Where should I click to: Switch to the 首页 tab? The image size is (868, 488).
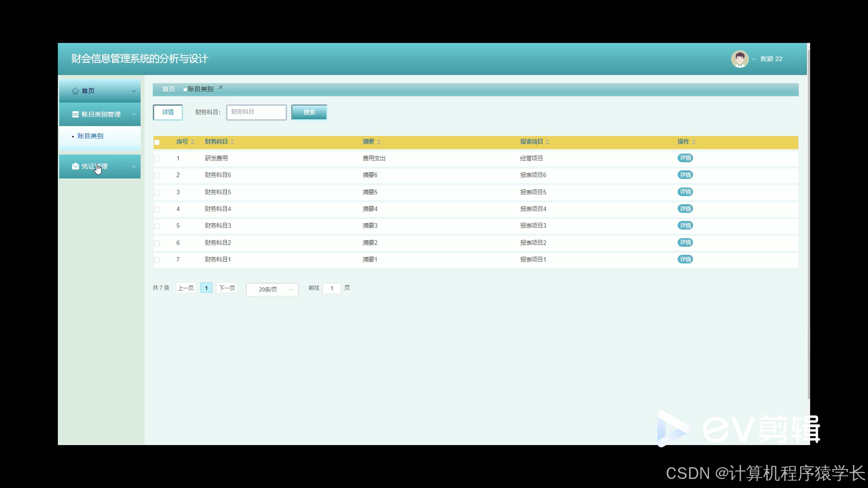point(168,89)
